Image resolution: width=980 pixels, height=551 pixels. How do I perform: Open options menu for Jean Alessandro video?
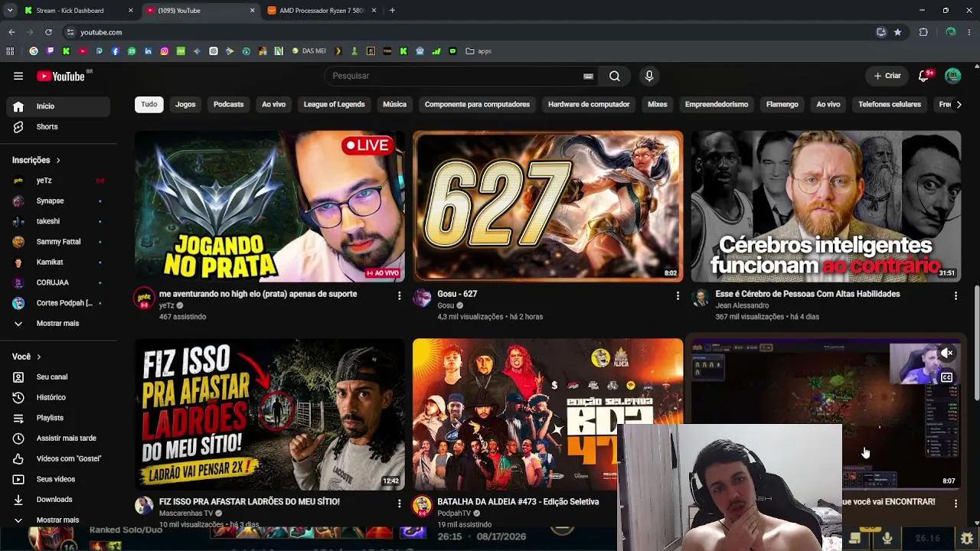coord(955,295)
